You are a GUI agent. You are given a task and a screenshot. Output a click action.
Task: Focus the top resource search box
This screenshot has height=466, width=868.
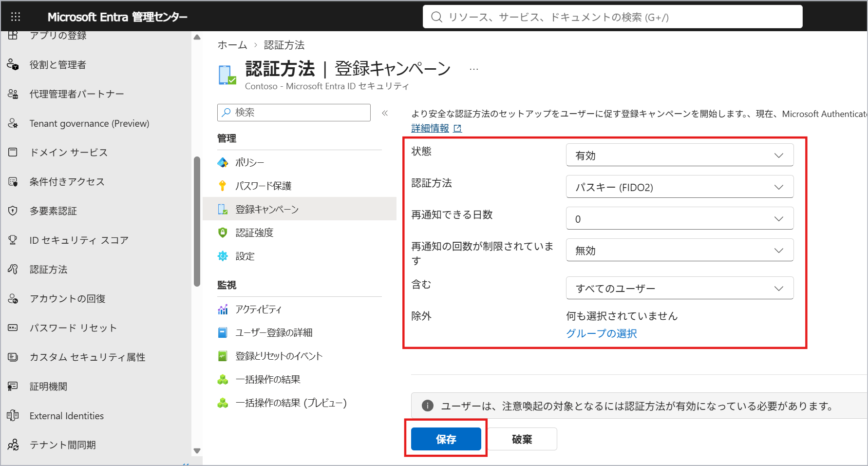tap(612, 17)
